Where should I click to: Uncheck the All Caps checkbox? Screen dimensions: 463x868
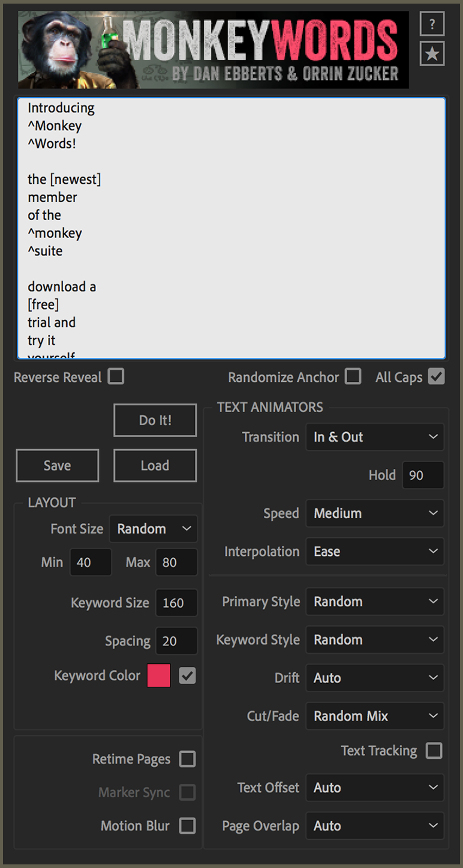tap(437, 377)
